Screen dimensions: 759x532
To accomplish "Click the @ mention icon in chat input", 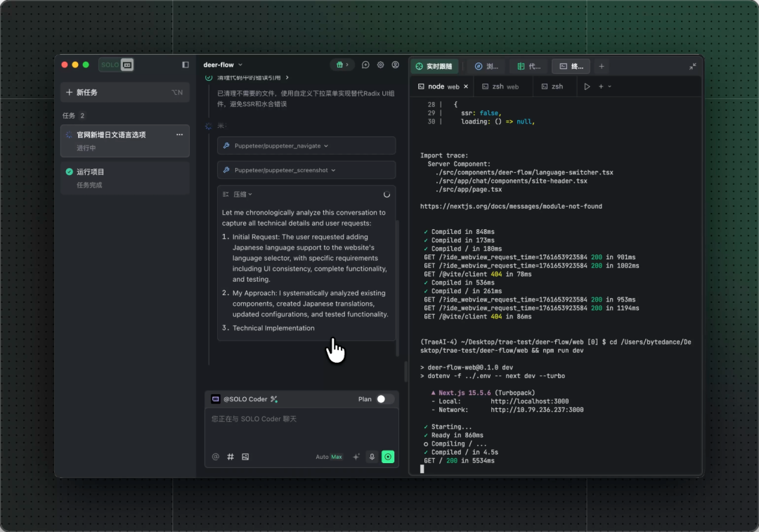I will coord(216,457).
